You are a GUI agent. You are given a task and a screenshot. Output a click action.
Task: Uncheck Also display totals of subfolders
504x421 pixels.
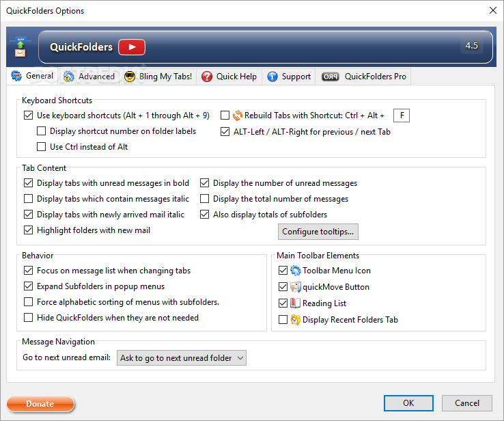click(x=204, y=214)
